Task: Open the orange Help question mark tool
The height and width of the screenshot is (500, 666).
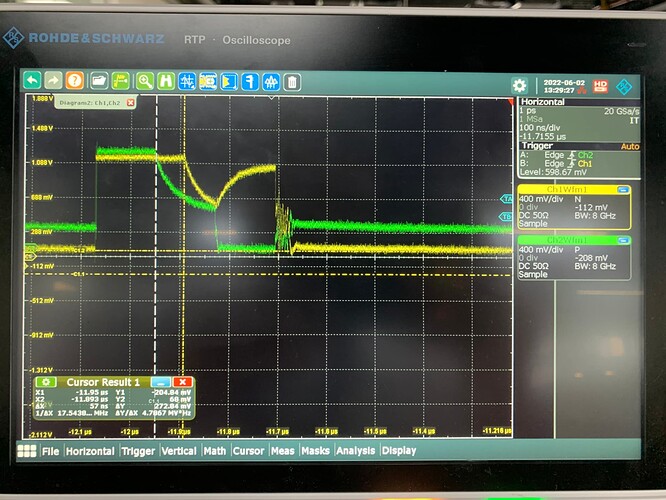Action: coord(75,81)
